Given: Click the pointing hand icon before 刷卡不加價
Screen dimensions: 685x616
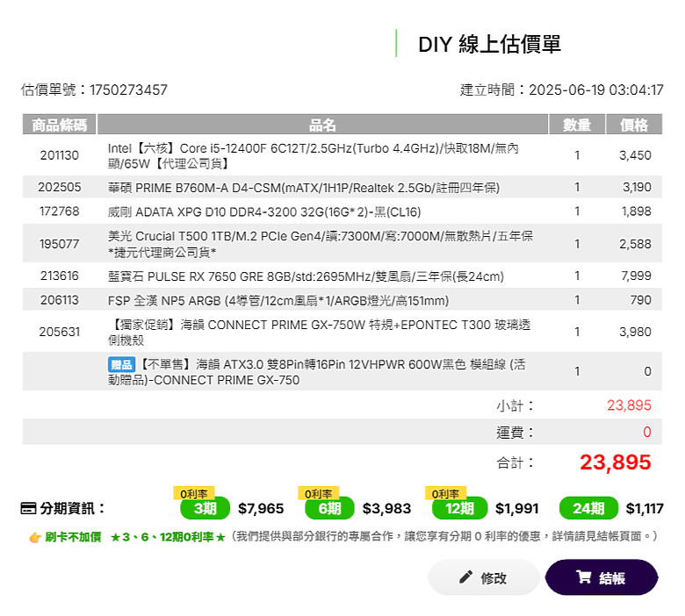Looking at the screenshot, I should click(x=35, y=537).
